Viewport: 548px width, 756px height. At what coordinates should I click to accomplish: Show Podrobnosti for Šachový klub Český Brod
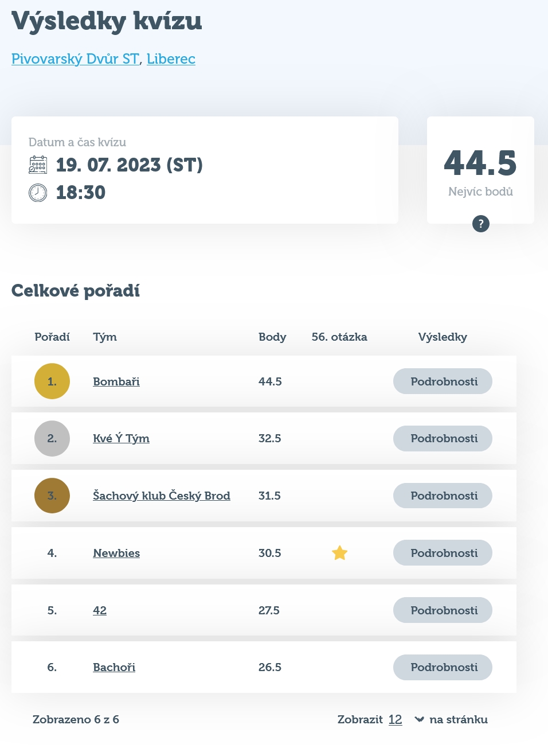443,496
